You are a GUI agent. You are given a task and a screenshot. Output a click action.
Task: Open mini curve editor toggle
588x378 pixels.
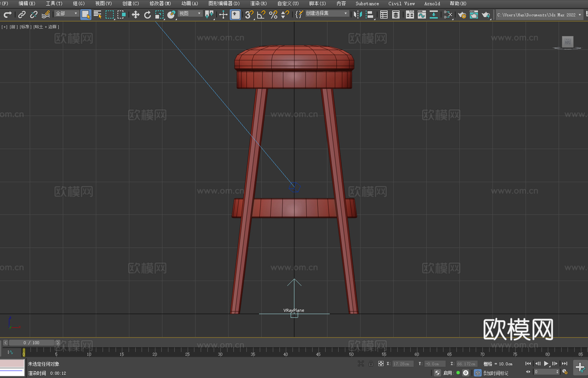(x=10, y=352)
